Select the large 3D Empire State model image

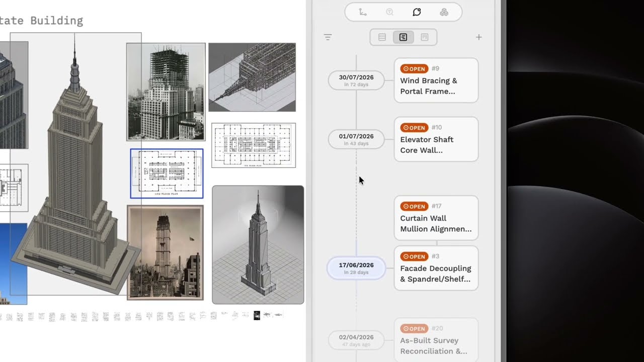[75, 164]
